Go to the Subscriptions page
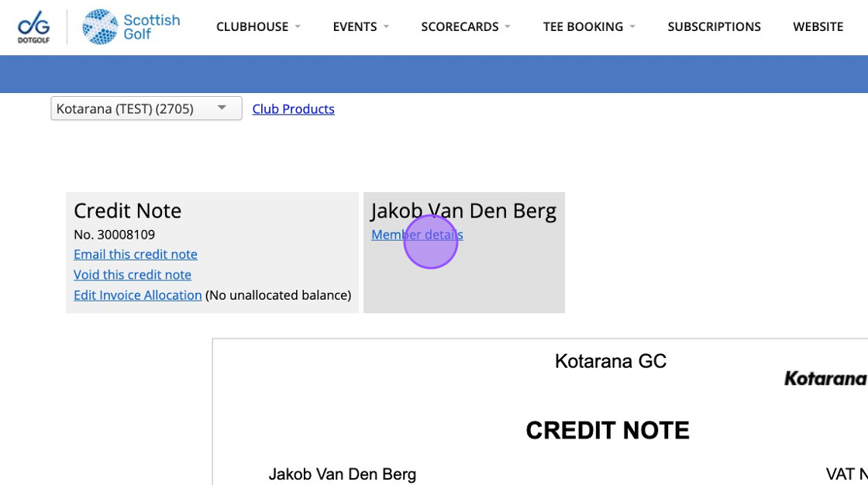The width and height of the screenshot is (868, 485). pyautogui.click(x=714, y=27)
